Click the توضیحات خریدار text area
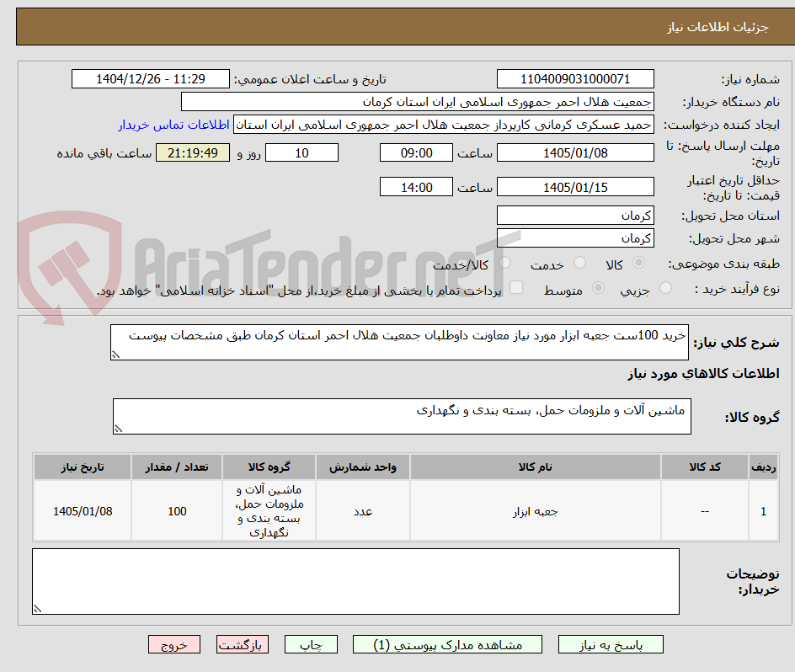Viewport: 795px width, 672px height. point(355,581)
